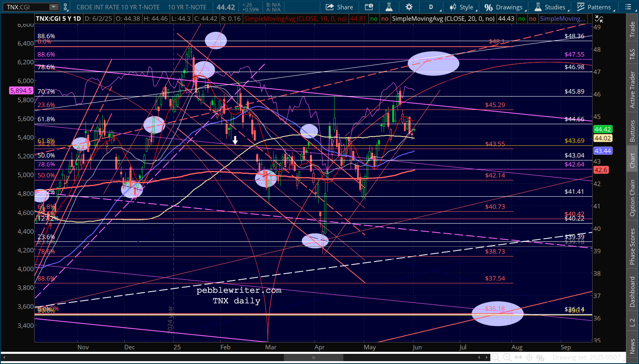The image size is (639, 364).
Task: Open the Studies menu
Action: coord(550,7)
